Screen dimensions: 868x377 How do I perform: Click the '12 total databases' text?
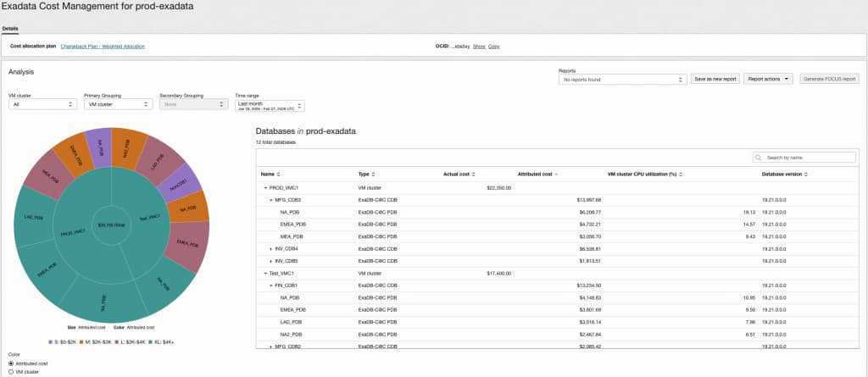click(275, 142)
